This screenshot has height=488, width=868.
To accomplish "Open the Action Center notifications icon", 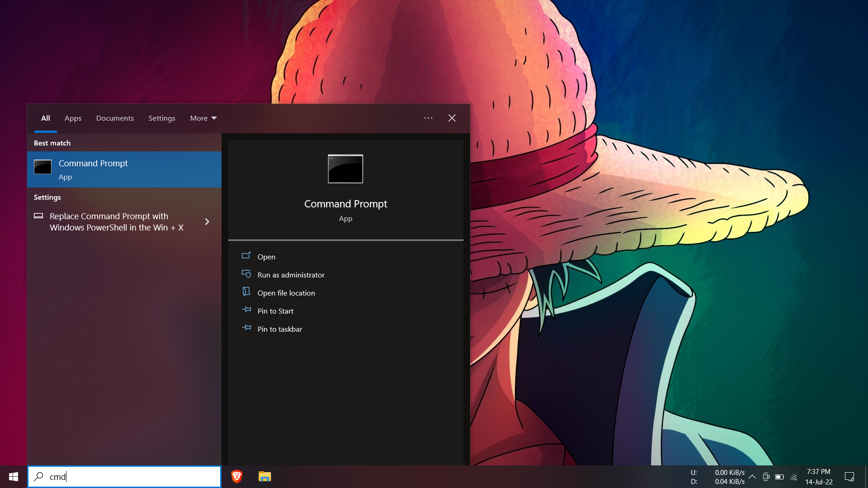I will [x=849, y=477].
